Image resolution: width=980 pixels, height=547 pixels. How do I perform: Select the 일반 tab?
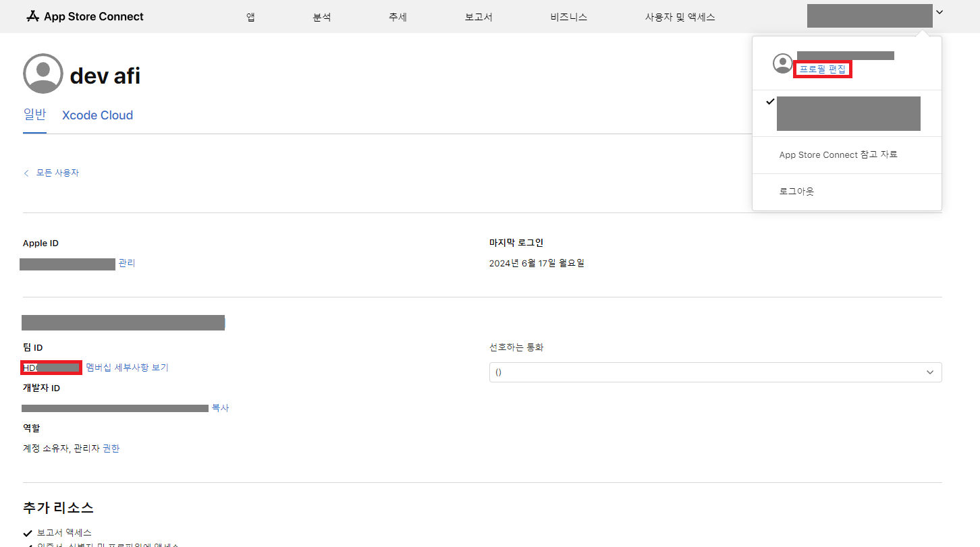click(x=34, y=115)
